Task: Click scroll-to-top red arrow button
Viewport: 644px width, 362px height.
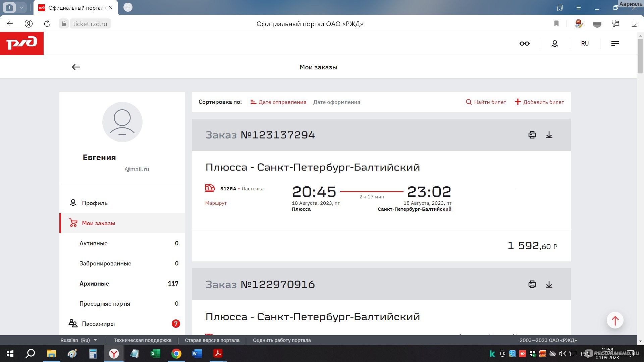Action: point(615,320)
